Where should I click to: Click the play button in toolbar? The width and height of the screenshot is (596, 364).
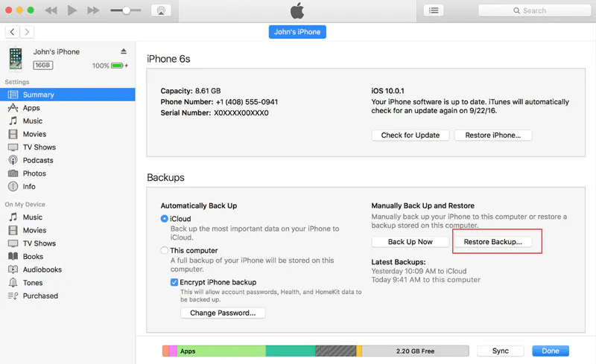pyautogui.click(x=72, y=10)
